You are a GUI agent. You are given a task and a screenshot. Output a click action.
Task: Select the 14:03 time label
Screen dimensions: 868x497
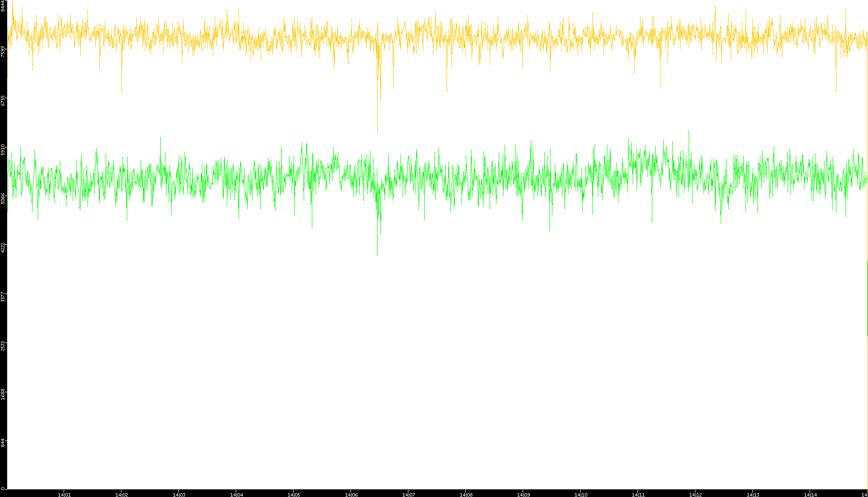point(179,495)
